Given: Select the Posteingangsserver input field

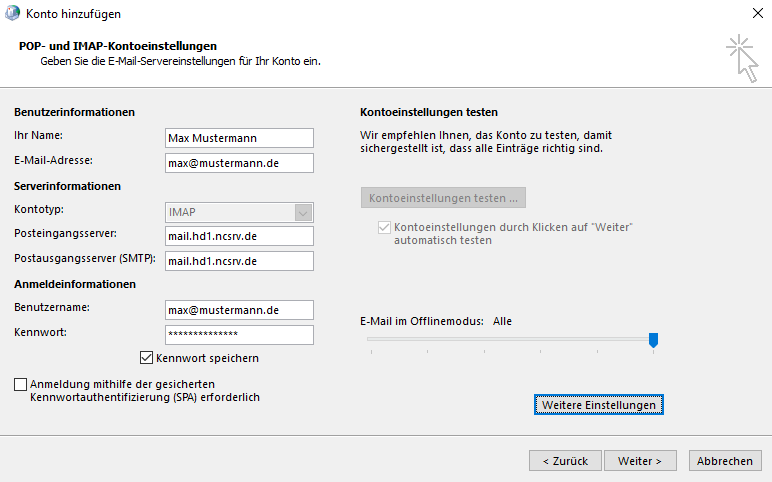Looking at the screenshot, I should pyautogui.click(x=239, y=236).
